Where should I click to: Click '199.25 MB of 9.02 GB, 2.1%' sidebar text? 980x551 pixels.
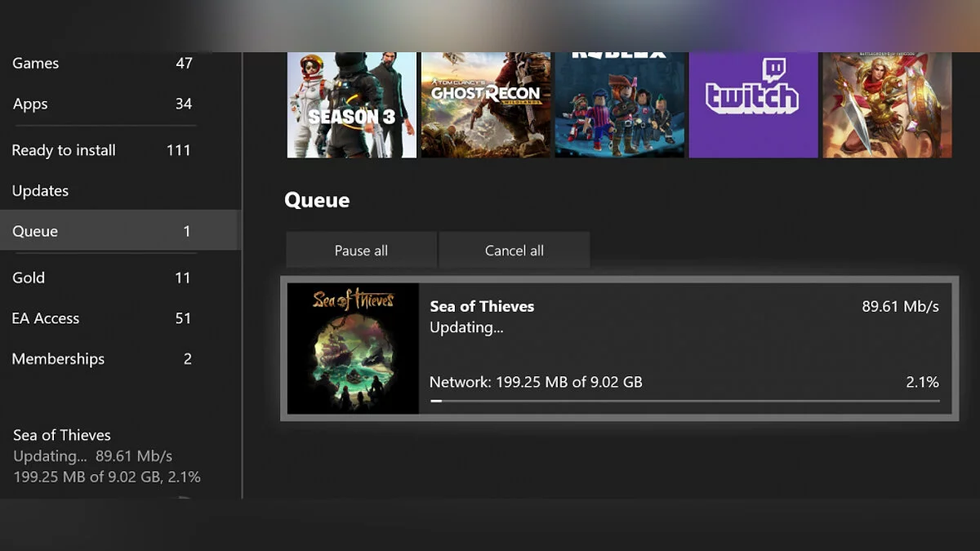tap(107, 477)
